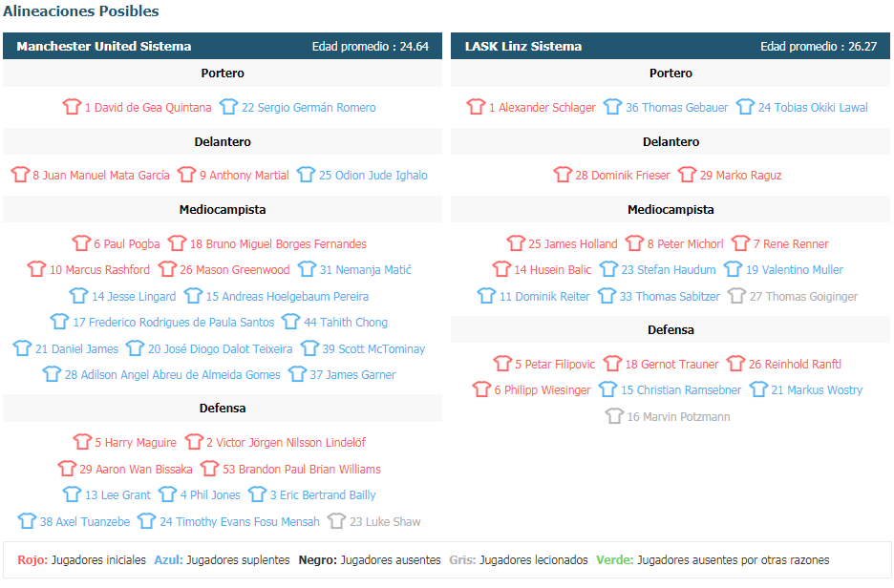This screenshot has width=894, height=588.
Task: Click Edad promedio : 26.27 text
Action: coord(819,46)
